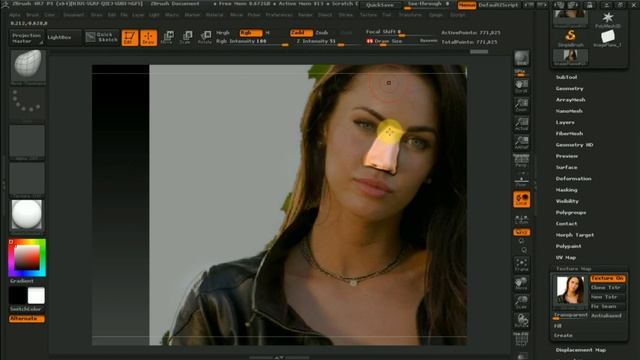Toggle the Alternate button

tap(27, 318)
